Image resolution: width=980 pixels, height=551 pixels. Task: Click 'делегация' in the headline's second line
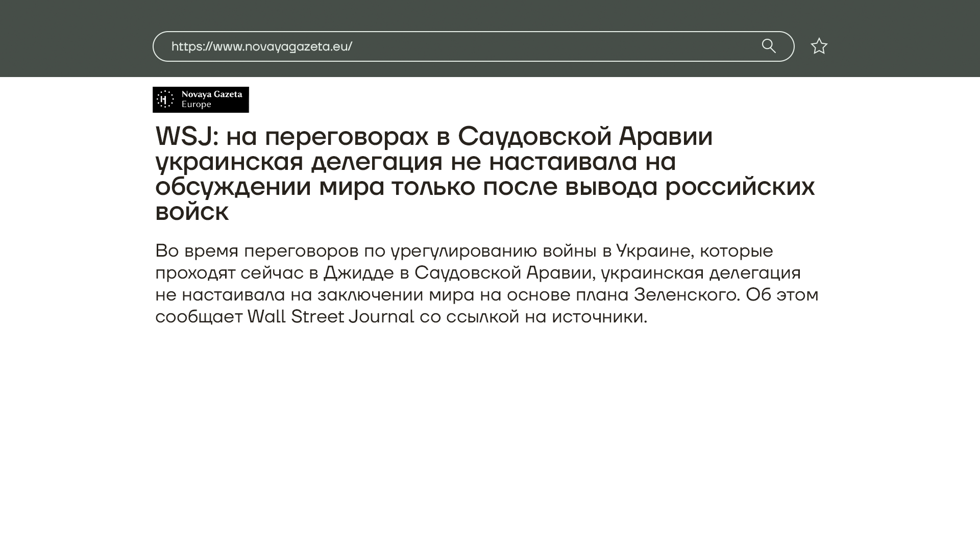click(376, 162)
